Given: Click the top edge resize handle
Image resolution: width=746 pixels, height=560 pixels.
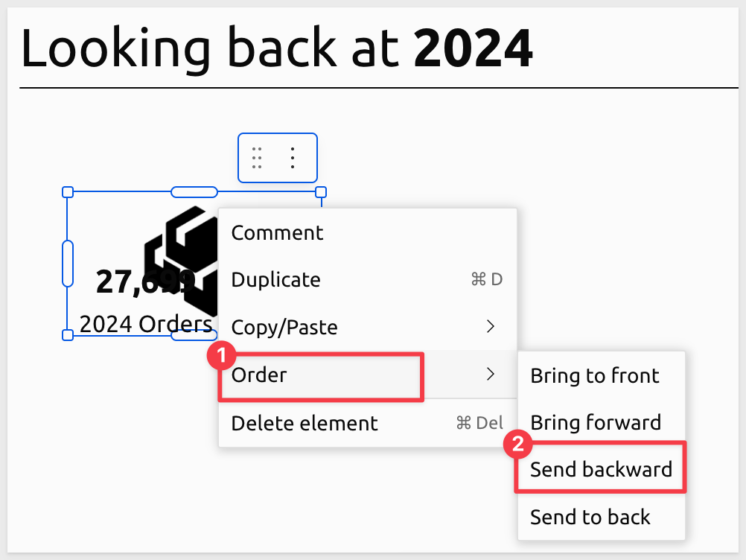Looking at the screenshot, I should (x=194, y=192).
